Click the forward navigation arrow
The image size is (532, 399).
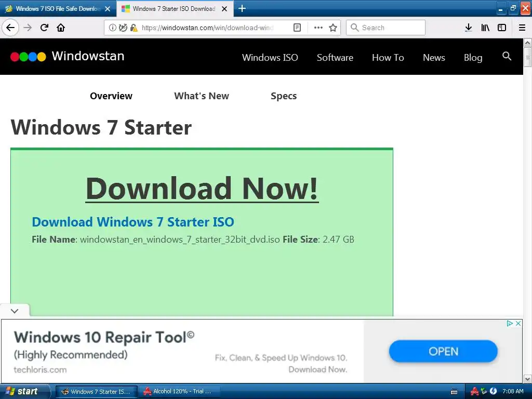click(28, 28)
